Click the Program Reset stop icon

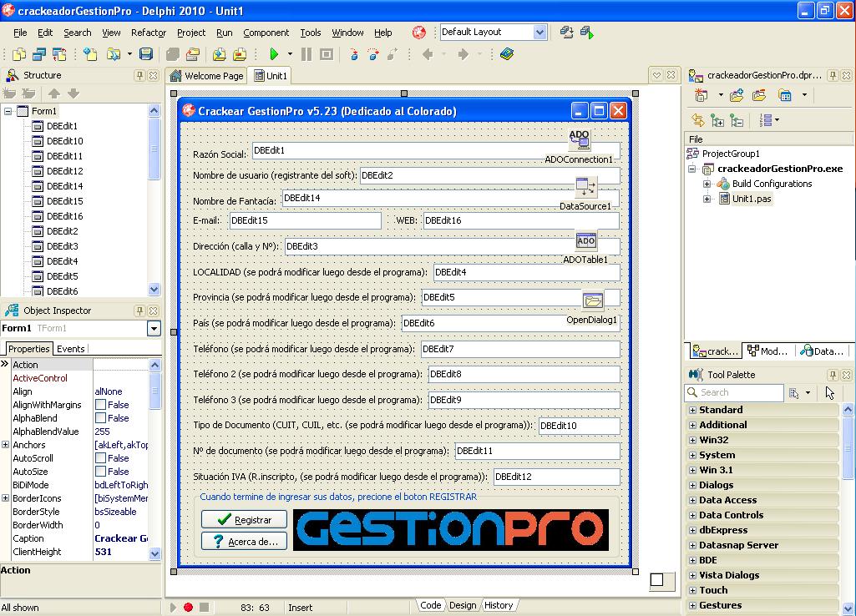[x=327, y=54]
